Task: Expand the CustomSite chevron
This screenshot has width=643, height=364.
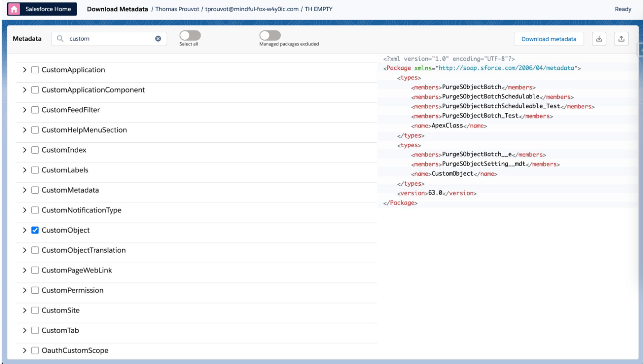Action: [24, 310]
